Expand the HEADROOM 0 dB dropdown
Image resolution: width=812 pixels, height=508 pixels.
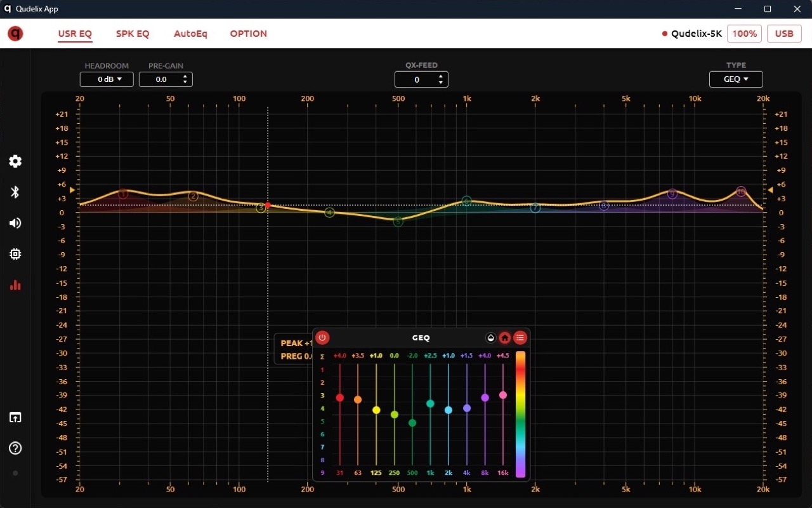(107, 79)
